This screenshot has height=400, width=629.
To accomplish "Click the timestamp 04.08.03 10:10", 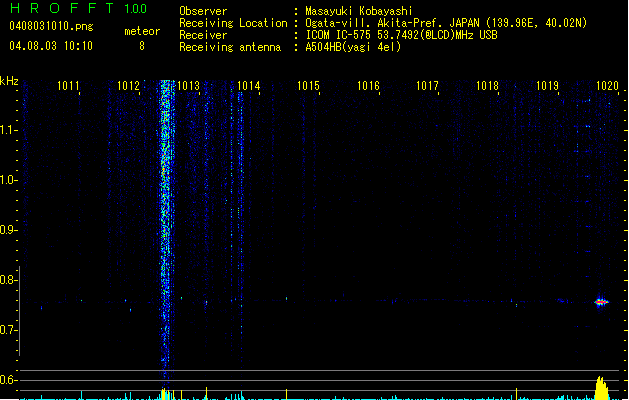I will (51, 46).
